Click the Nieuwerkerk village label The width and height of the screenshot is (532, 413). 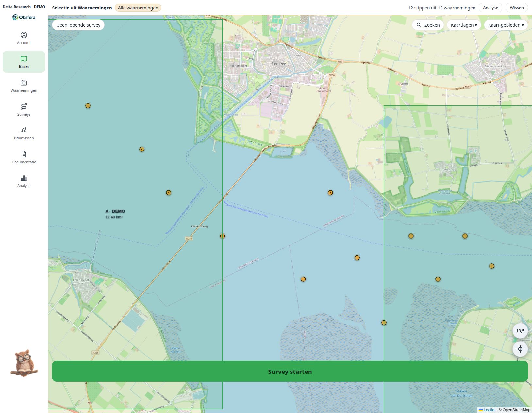pyautogui.click(x=494, y=66)
